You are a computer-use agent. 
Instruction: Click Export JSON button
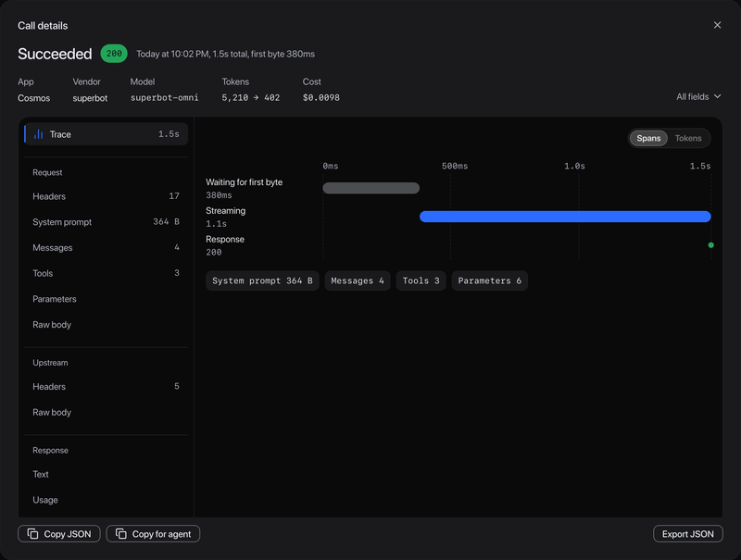(687, 533)
